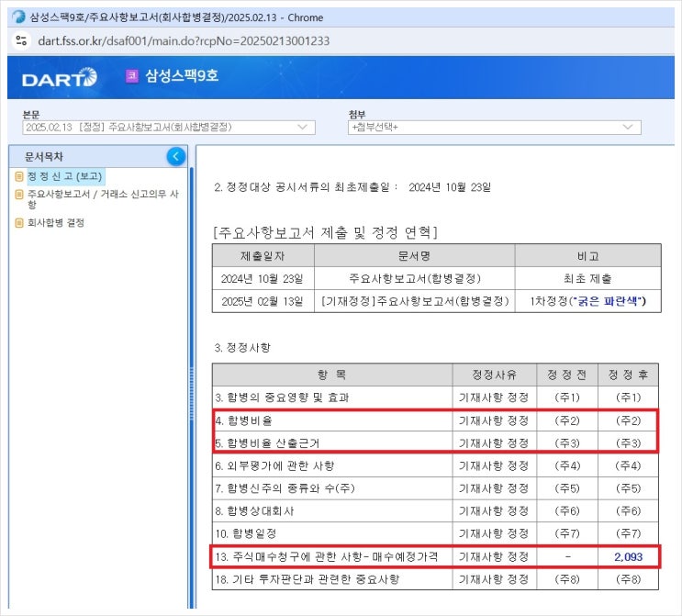Open the 본문 document version dropdown
682x616 pixels.
click(x=169, y=128)
